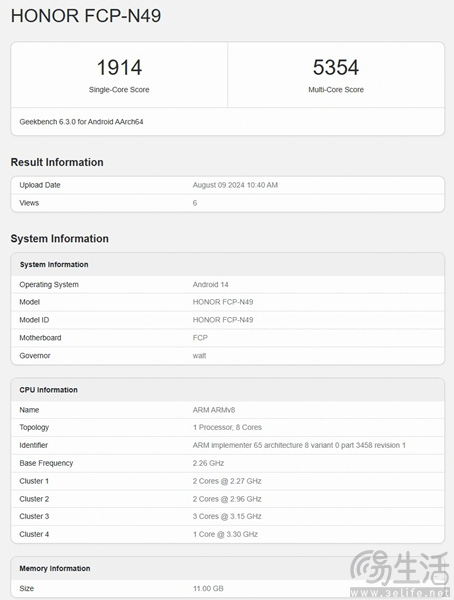Select the 1 Core @ 3.30 GHz value

(225, 535)
